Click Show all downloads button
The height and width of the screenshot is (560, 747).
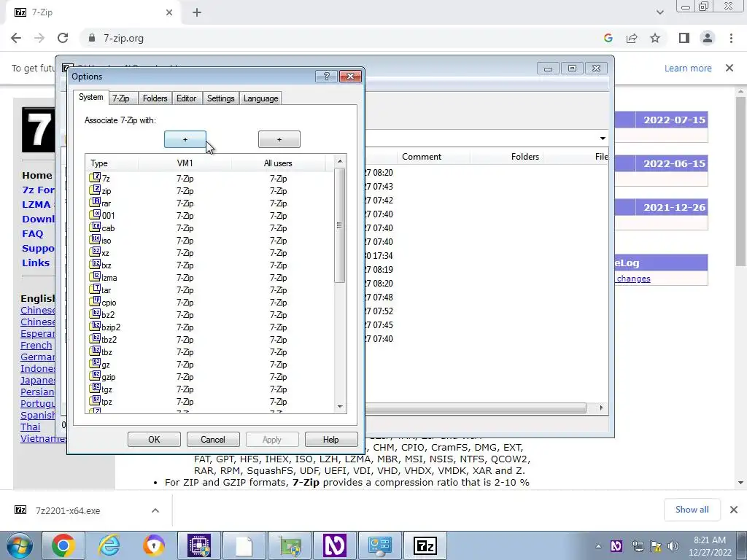tap(692, 510)
